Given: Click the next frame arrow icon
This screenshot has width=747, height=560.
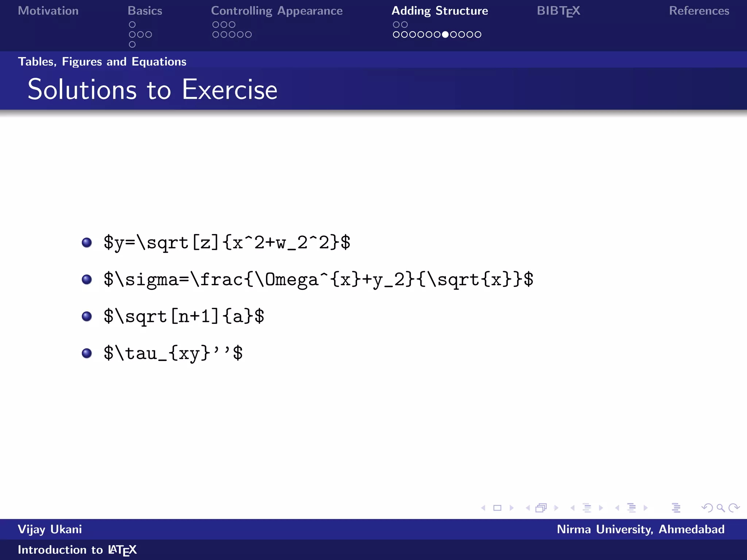Looking at the screenshot, I should (556, 508).
